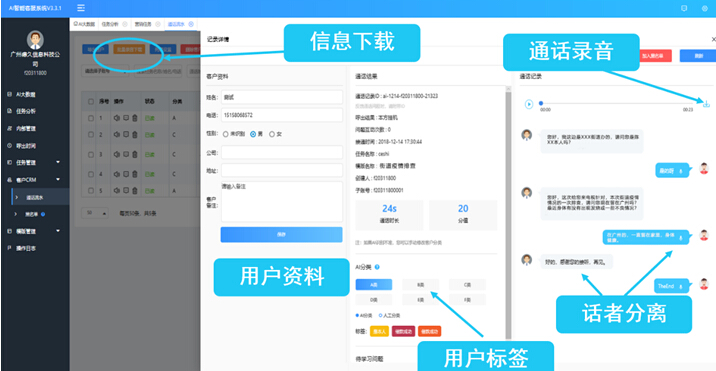Open the comment icon in row 4
The width and height of the screenshot is (716, 371).
126,174
